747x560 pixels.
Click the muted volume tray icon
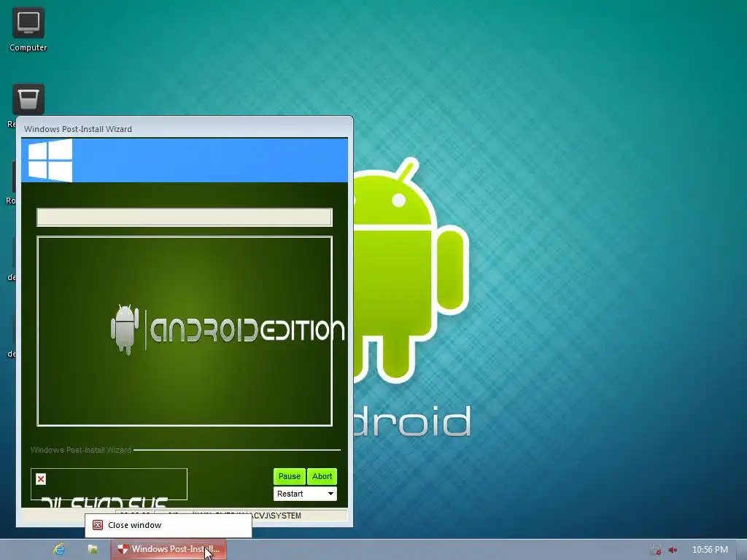pos(673,550)
